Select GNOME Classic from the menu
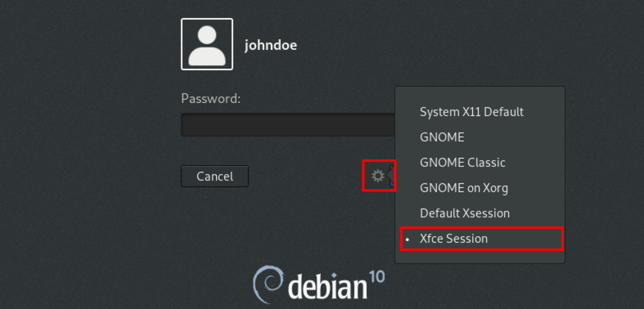This screenshot has height=309, width=644. (x=462, y=162)
